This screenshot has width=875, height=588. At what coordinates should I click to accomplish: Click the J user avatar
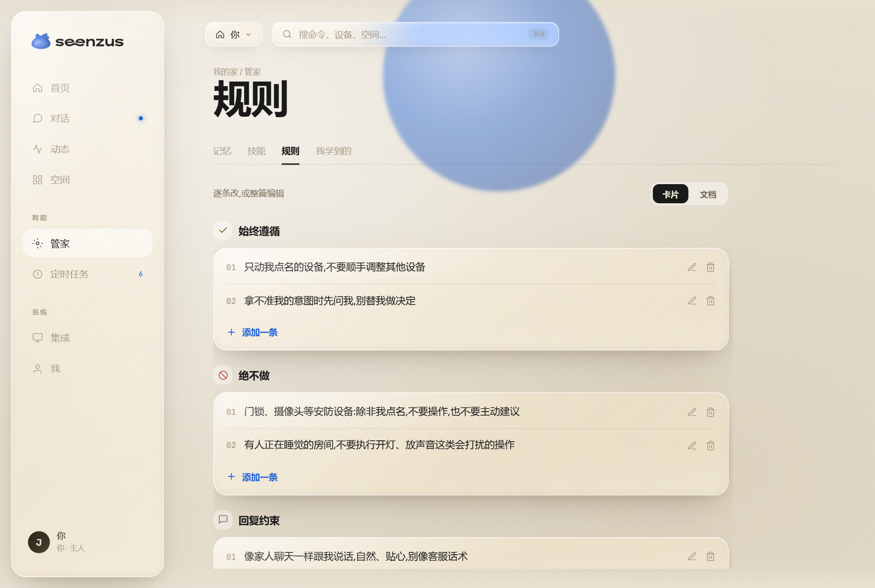pos(39,542)
